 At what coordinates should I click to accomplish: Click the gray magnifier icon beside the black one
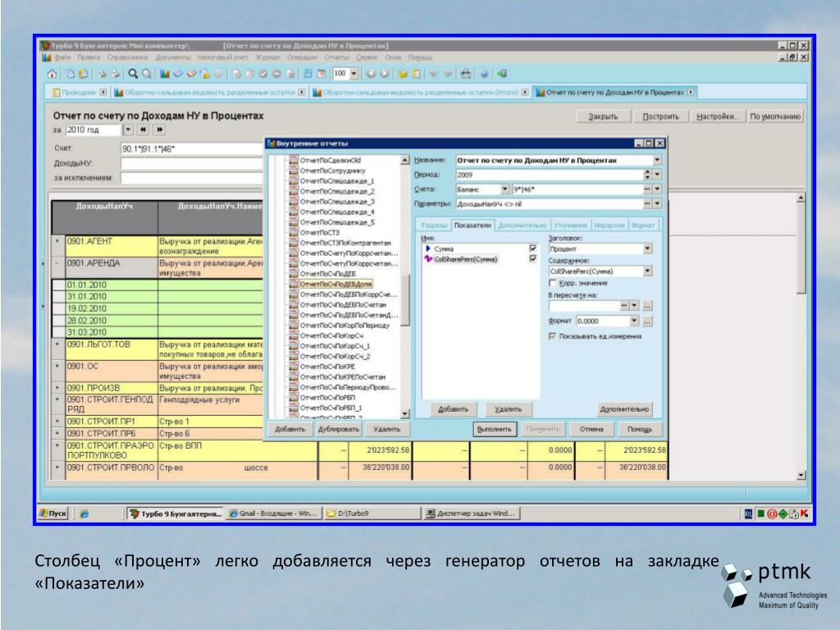[146, 74]
